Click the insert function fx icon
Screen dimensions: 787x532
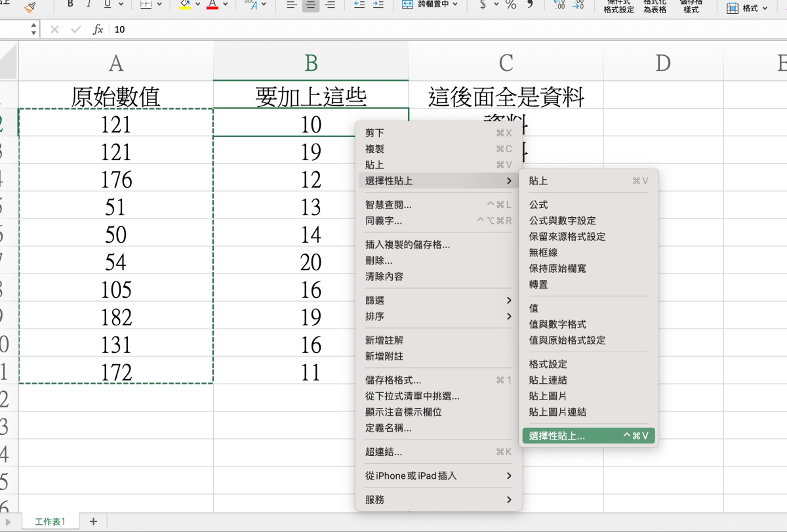pos(98,30)
